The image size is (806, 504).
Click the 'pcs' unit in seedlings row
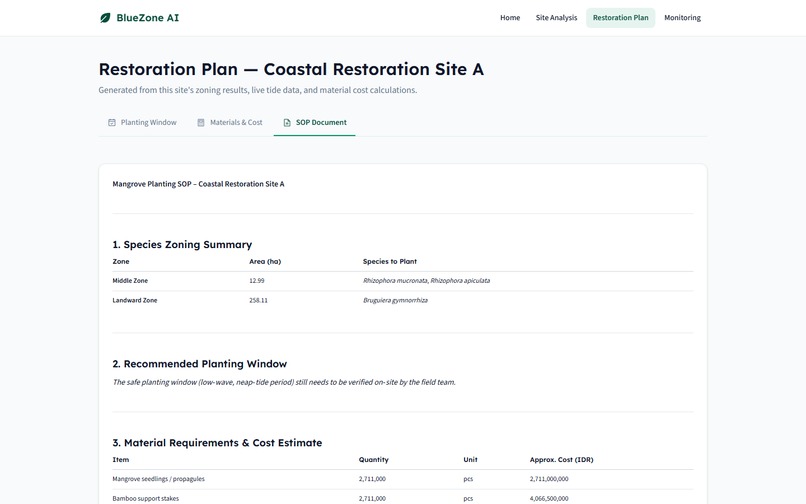pyautogui.click(x=468, y=479)
